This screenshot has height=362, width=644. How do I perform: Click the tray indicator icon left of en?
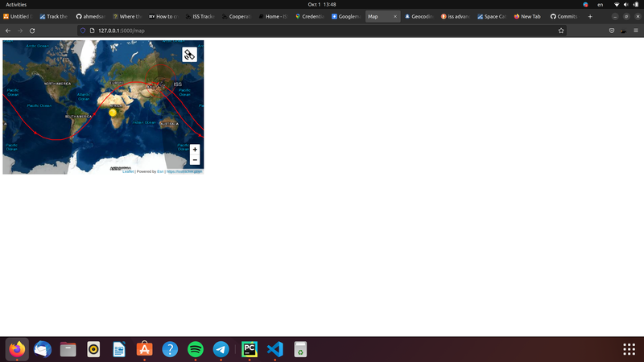pos(586,5)
